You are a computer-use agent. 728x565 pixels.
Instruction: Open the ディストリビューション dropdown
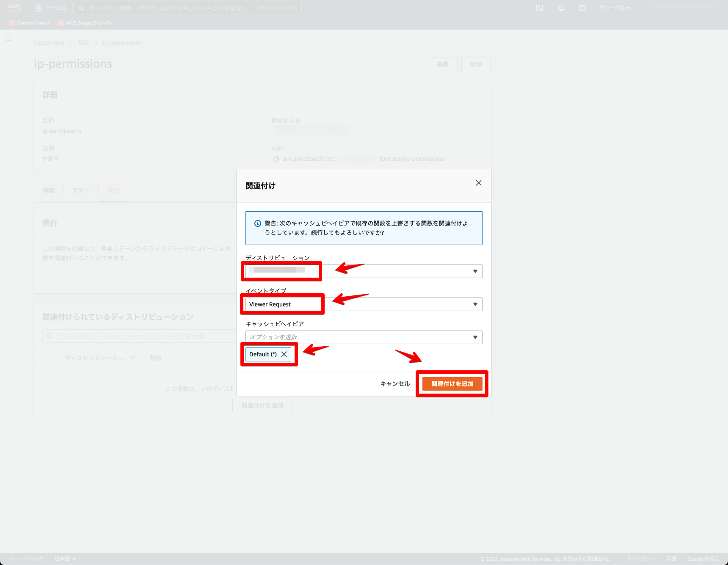coord(364,271)
